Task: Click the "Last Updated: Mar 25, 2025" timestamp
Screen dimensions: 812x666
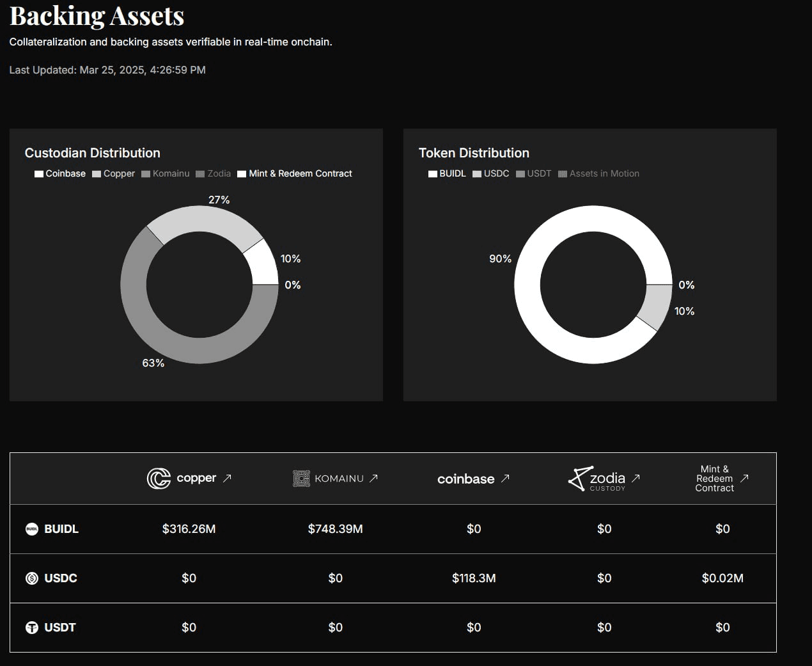Action: pos(107,70)
